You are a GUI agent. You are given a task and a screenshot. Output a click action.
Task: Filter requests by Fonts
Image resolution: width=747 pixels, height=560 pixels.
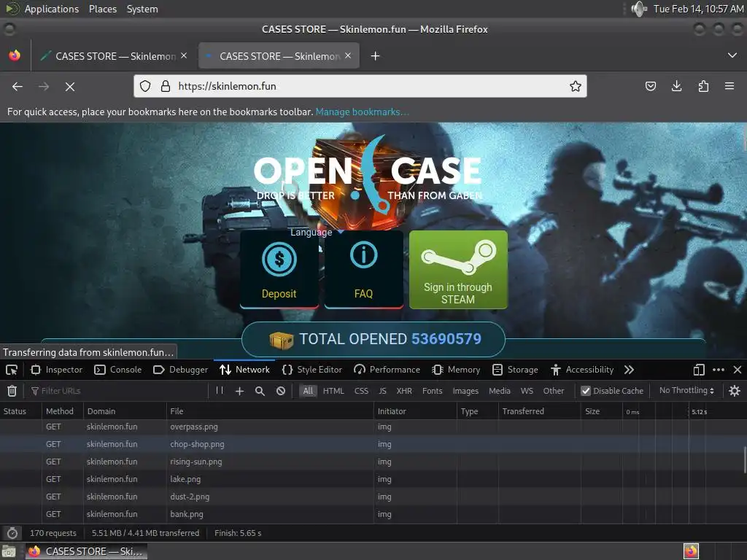pos(432,391)
